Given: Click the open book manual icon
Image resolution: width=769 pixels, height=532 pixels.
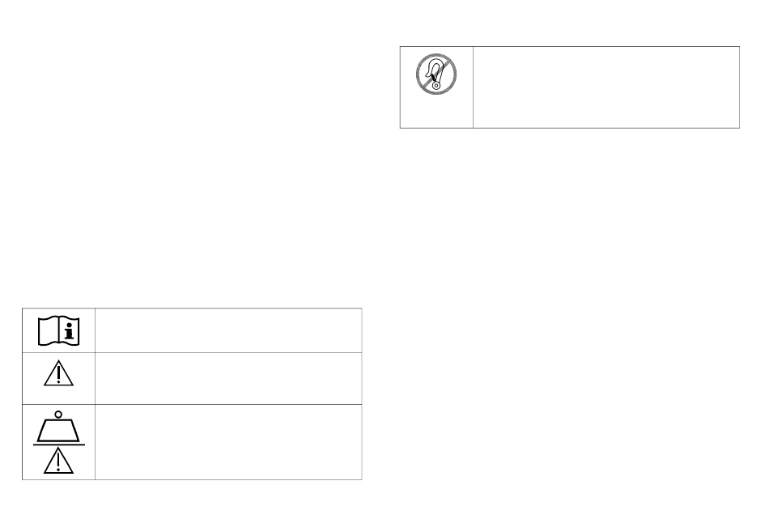Looking at the screenshot, I should [58, 330].
